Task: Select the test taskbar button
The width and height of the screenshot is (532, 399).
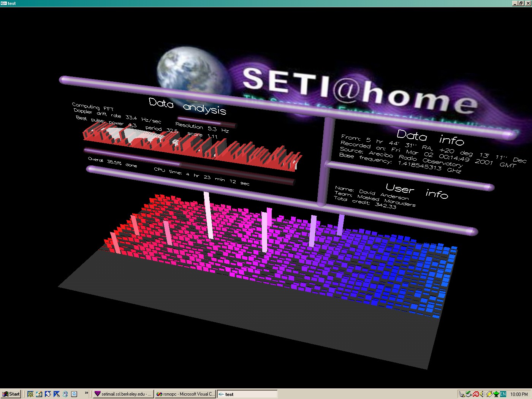Action: [x=247, y=394]
